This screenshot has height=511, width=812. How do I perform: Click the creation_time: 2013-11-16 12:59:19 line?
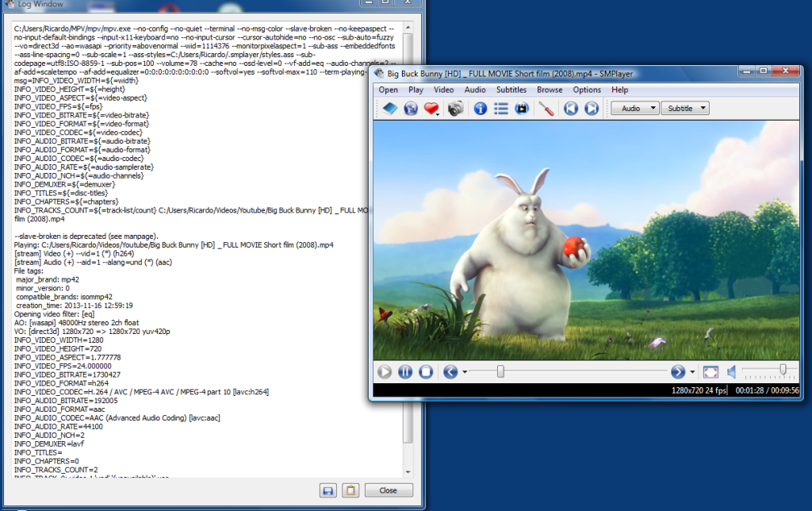[74, 305]
